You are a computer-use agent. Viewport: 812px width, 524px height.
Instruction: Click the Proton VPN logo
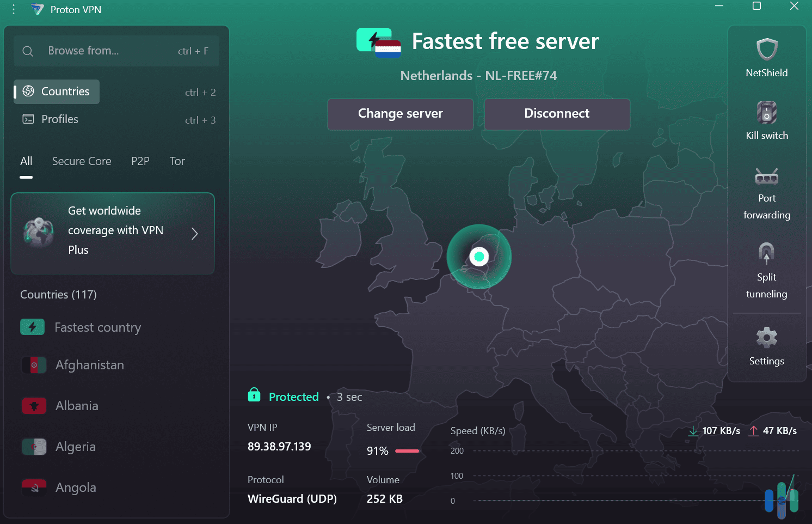pos(37,9)
